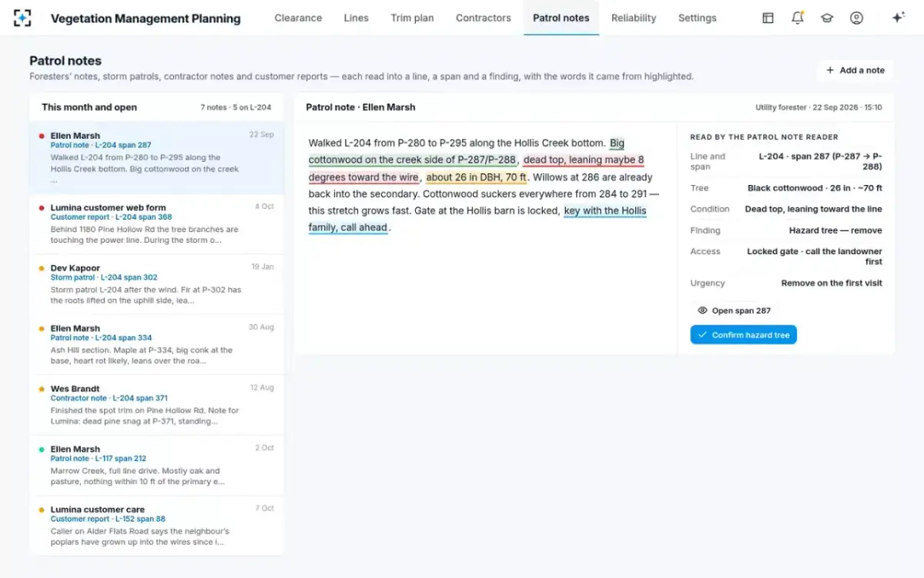This screenshot has width=924, height=578.
Task: Select Ellen Marsh's L-204 span 334 note
Action: pyautogui.click(x=157, y=344)
